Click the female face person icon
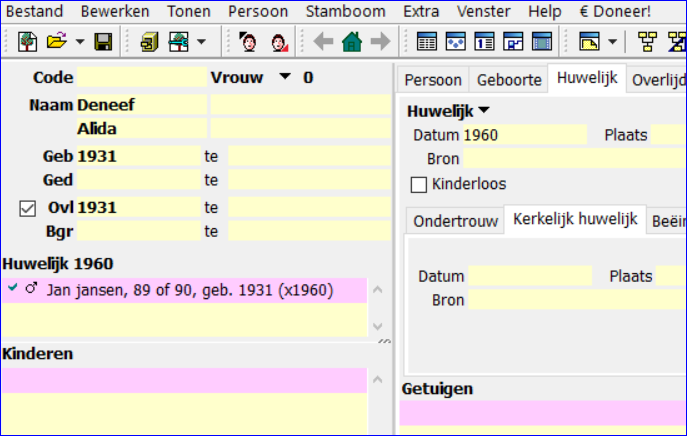This screenshot has height=436, width=687. coord(279,42)
